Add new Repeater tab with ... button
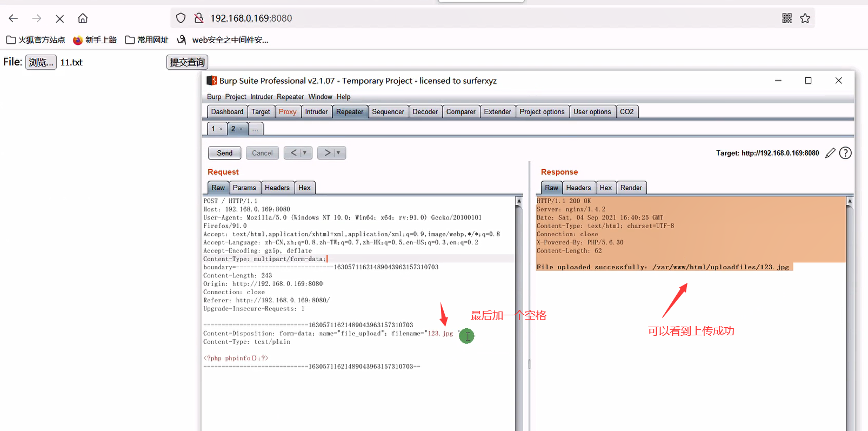This screenshot has width=868, height=431. tap(256, 129)
